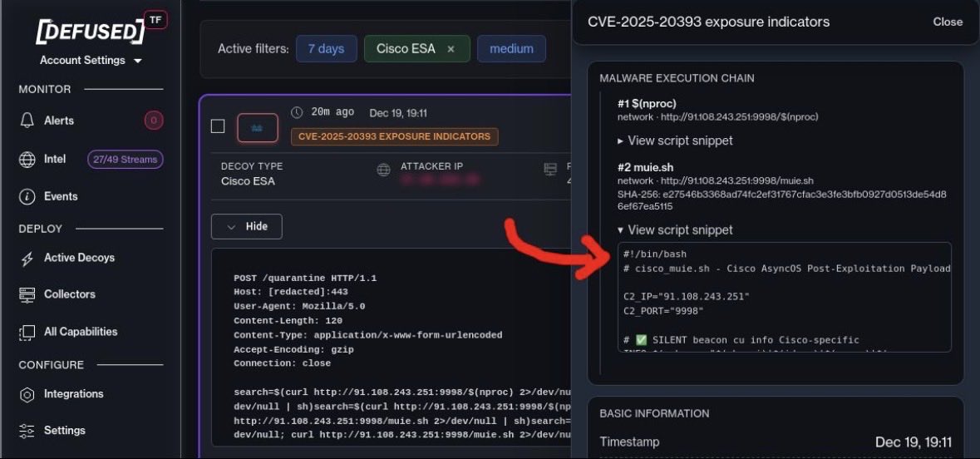980x459 pixels.
Task: Open Integrations page
Action: click(73, 394)
